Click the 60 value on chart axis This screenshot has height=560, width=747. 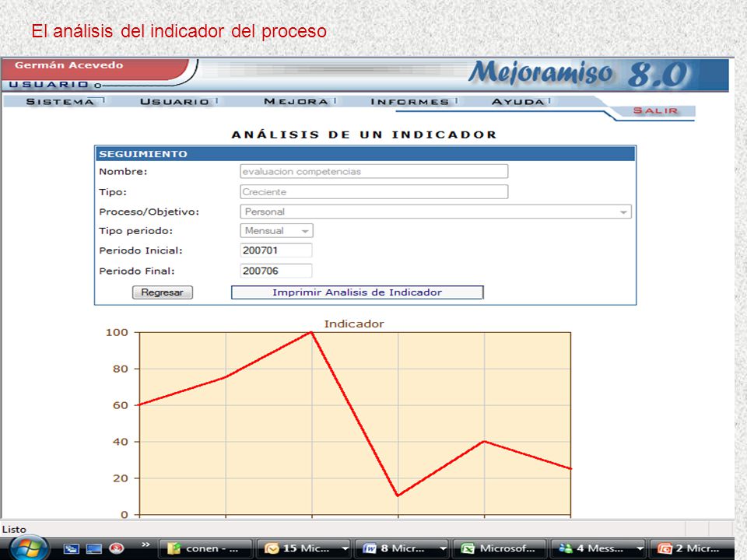pos(121,405)
